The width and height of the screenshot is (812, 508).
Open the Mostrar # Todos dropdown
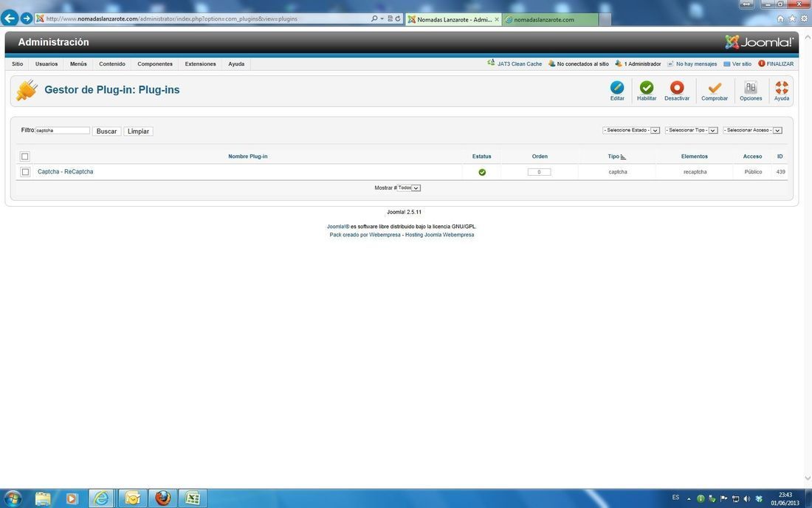pyautogui.click(x=409, y=188)
